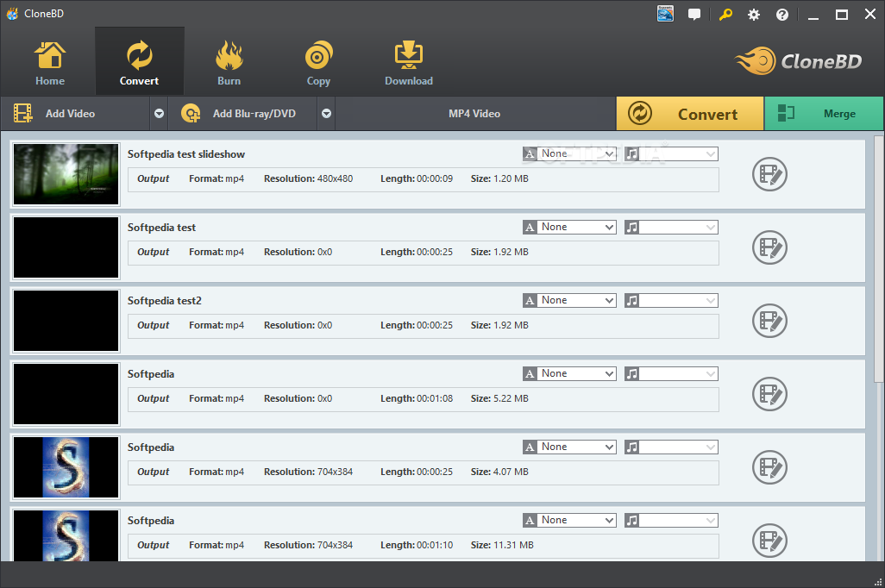Open audio track dropdown for Softpedia test

pos(671,227)
